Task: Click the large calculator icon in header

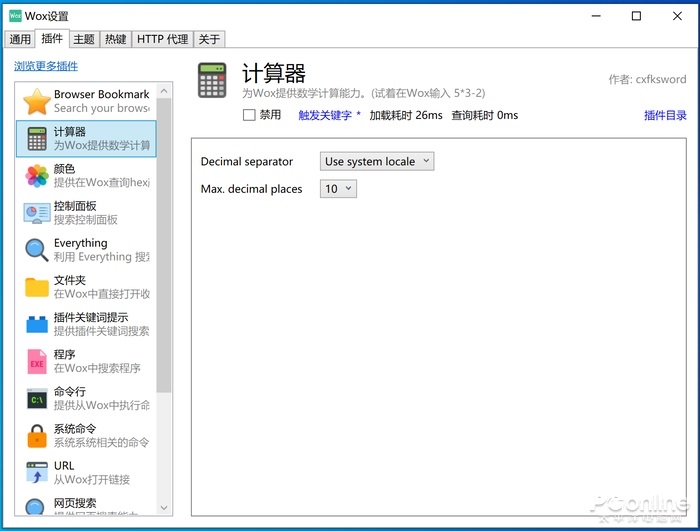Action: 212,80
